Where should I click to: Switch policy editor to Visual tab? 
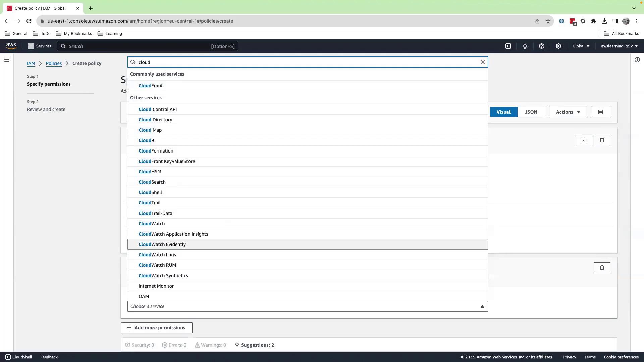[x=503, y=112]
